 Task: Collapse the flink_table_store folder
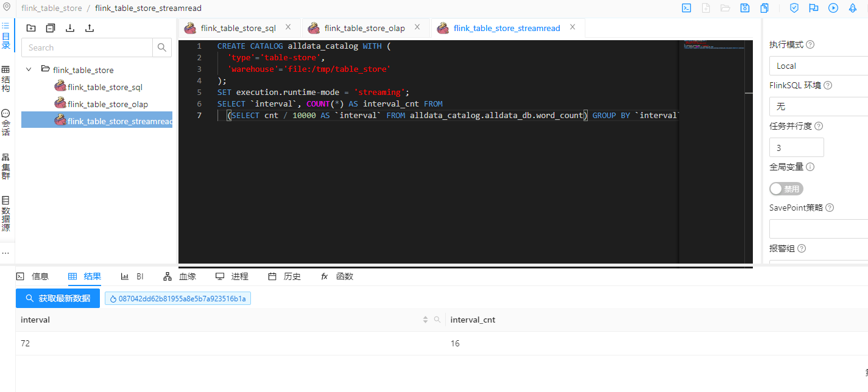tap(29, 69)
